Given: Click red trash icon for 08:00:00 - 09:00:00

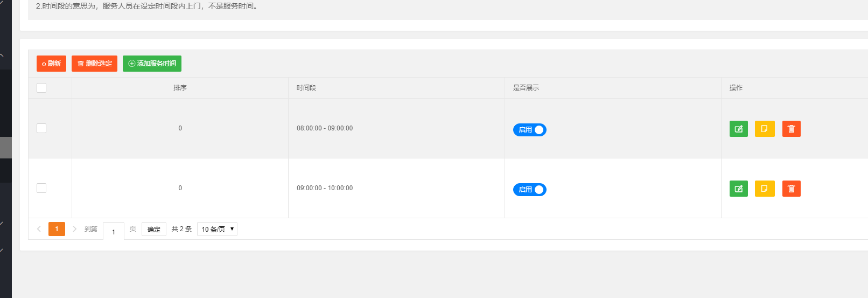Looking at the screenshot, I should pyautogui.click(x=792, y=129).
